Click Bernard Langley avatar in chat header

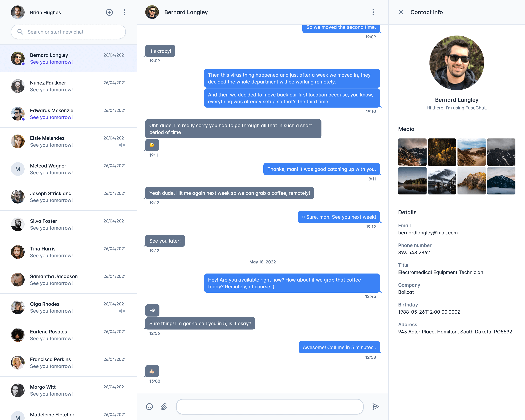pyautogui.click(x=152, y=12)
